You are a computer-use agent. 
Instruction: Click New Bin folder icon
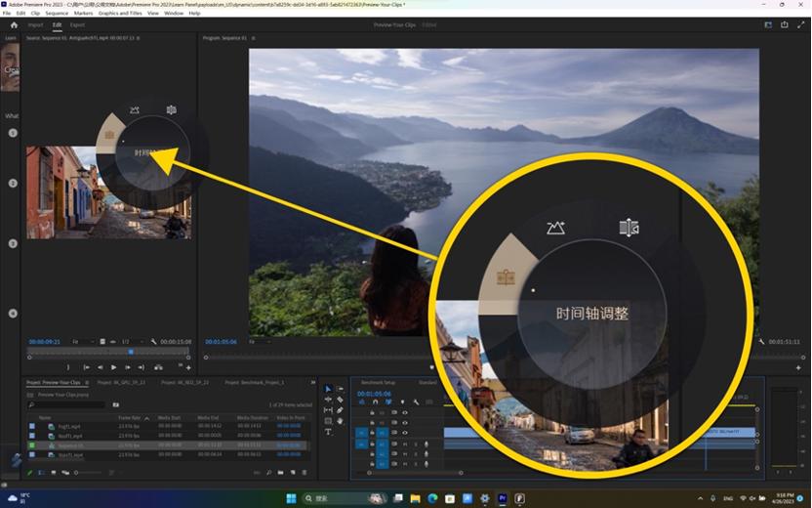point(280,473)
